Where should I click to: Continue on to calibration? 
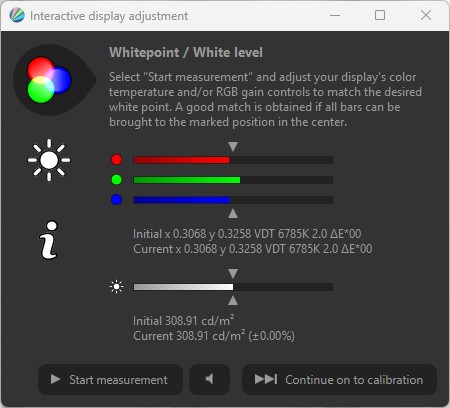(x=339, y=379)
